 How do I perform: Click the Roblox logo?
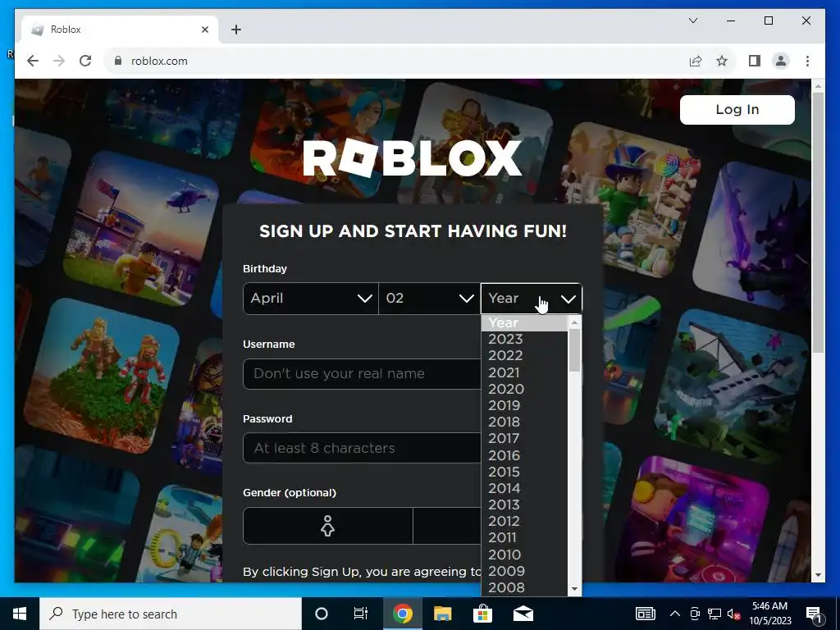[x=413, y=158]
